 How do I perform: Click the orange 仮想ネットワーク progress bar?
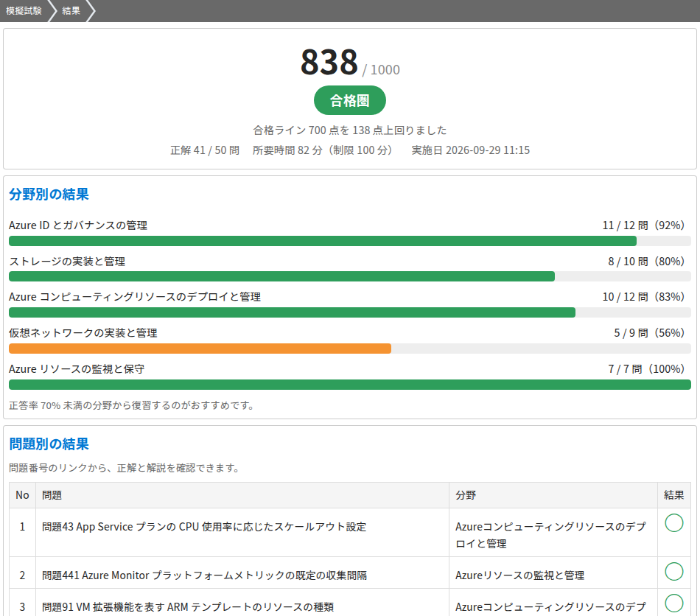[350, 349]
